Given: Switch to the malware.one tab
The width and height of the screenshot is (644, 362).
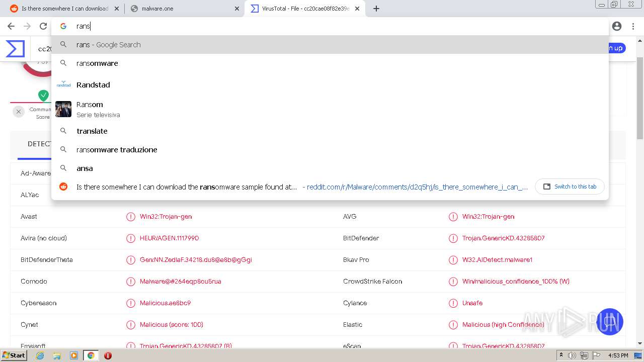Looking at the screenshot, I should pos(184,9).
